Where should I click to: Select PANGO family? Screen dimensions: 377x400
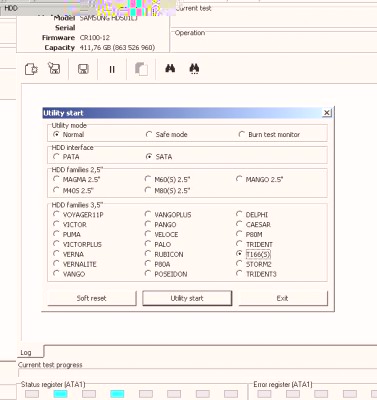(x=148, y=224)
